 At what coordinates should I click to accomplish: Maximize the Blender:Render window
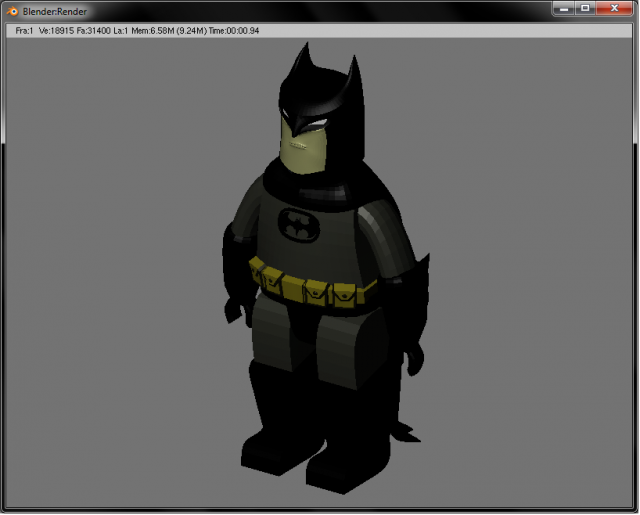(585, 8)
